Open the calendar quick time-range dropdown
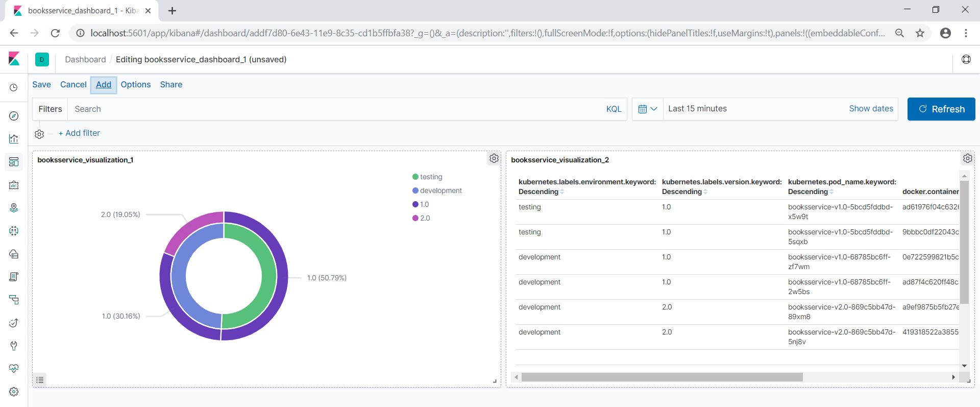 pos(647,109)
